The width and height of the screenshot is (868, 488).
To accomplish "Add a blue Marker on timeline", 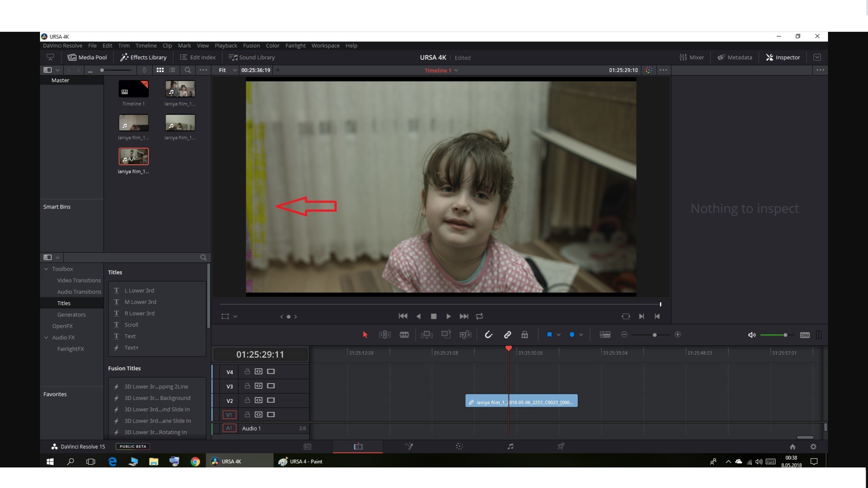I will point(572,334).
